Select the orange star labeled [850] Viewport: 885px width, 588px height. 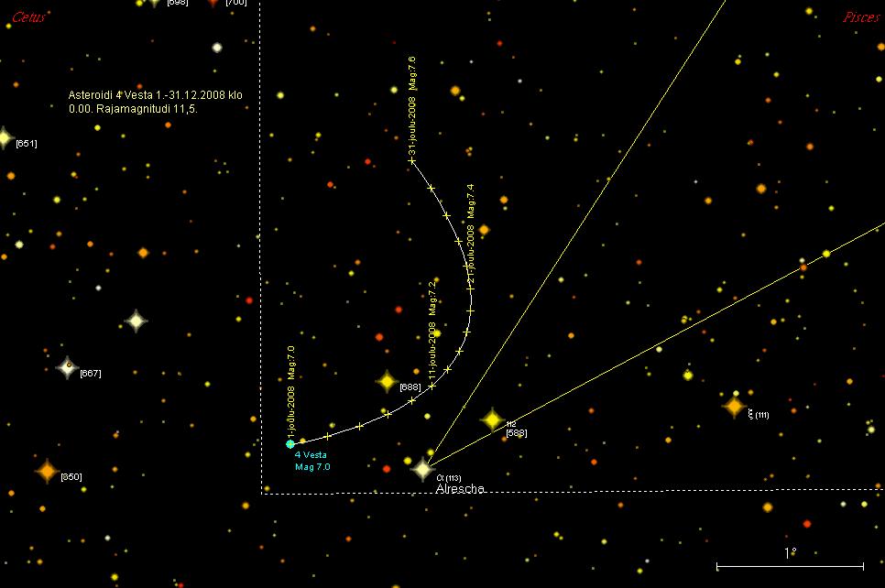pyautogui.click(x=47, y=471)
